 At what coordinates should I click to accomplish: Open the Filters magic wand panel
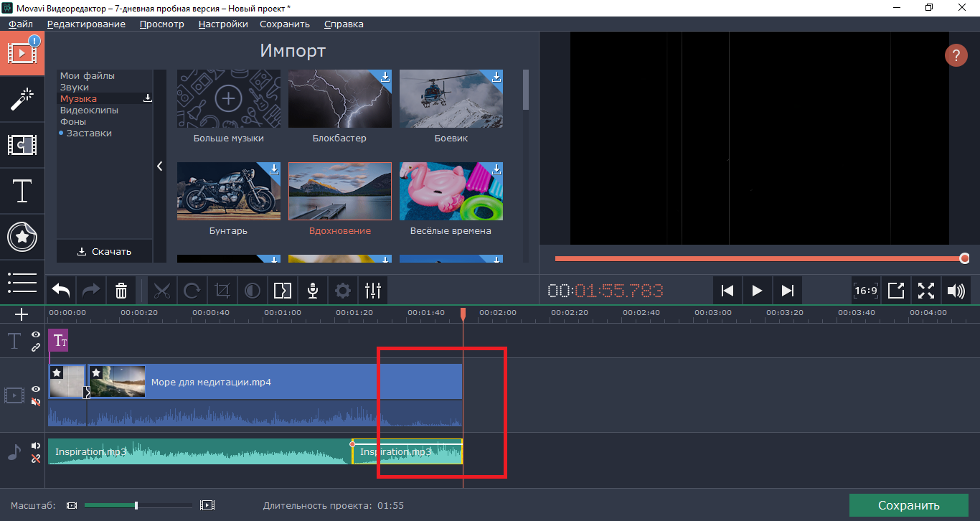coord(22,99)
